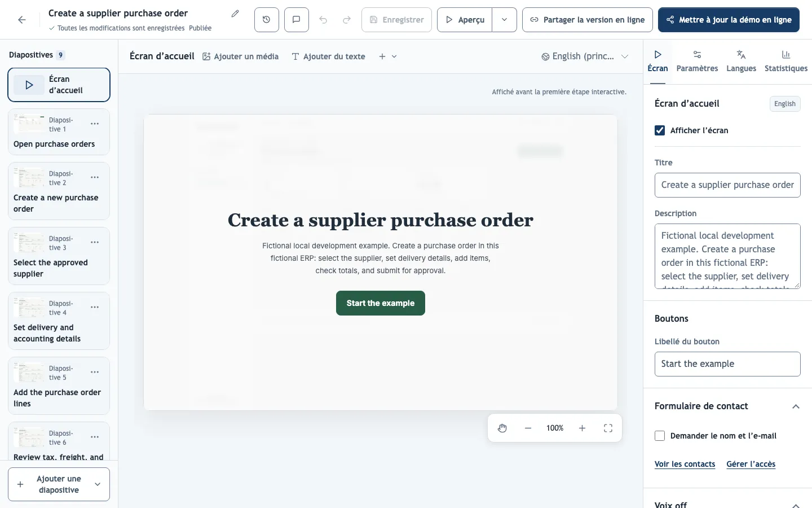Expand the Ajouter une diapositive options arrow

click(x=98, y=484)
